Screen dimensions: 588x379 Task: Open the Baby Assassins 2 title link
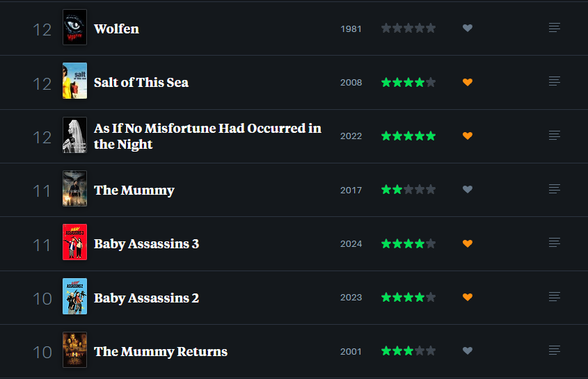(x=146, y=298)
